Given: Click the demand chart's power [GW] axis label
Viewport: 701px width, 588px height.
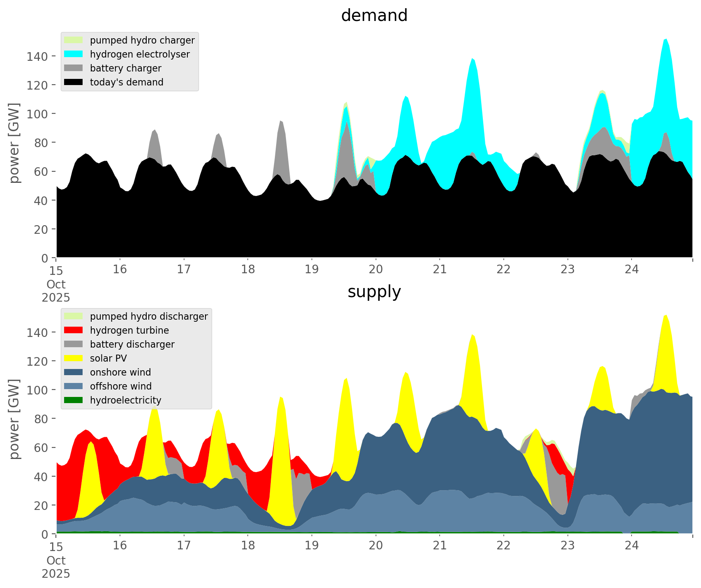Looking at the screenshot, I should 14,143.
